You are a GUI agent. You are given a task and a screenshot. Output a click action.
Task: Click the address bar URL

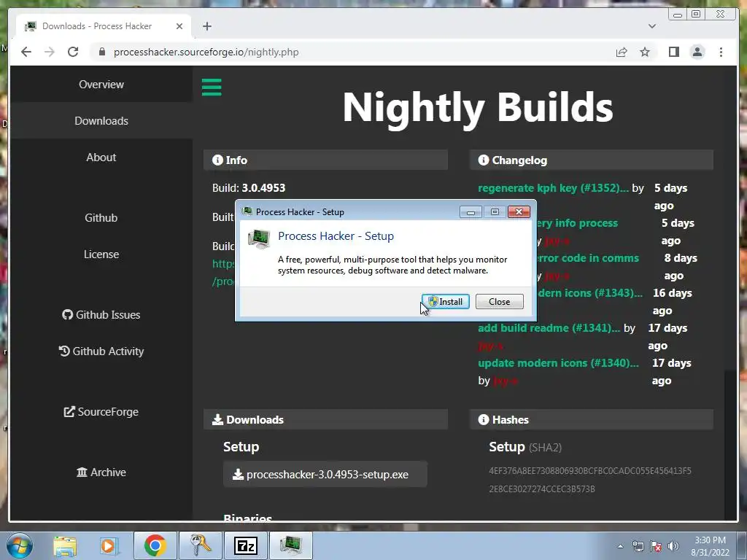tap(206, 52)
